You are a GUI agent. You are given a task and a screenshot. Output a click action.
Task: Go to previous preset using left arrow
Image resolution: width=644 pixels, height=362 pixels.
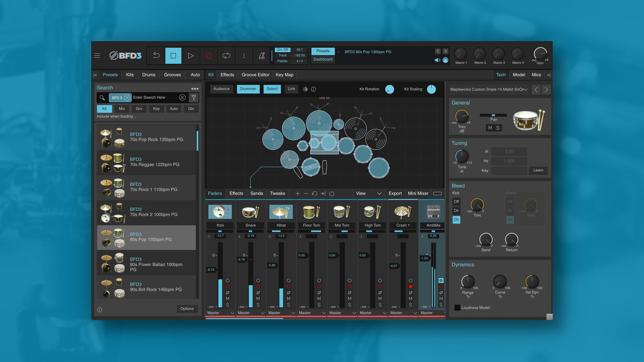(x=438, y=51)
